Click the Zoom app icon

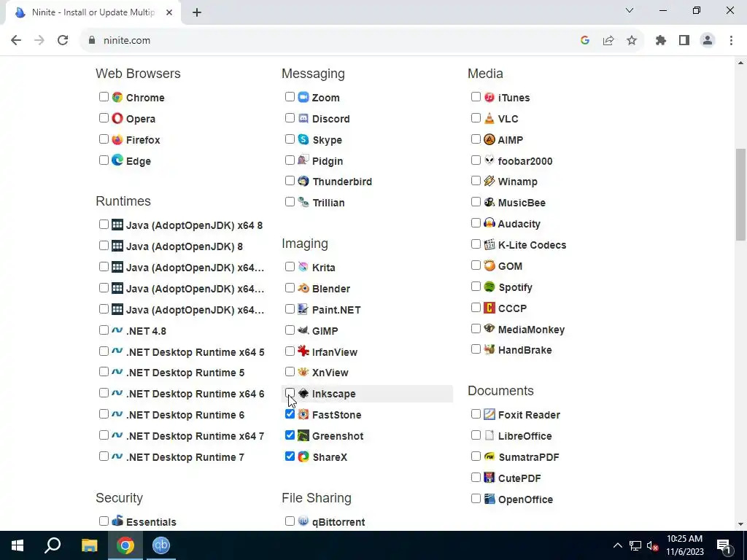click(x=303, y=97)
